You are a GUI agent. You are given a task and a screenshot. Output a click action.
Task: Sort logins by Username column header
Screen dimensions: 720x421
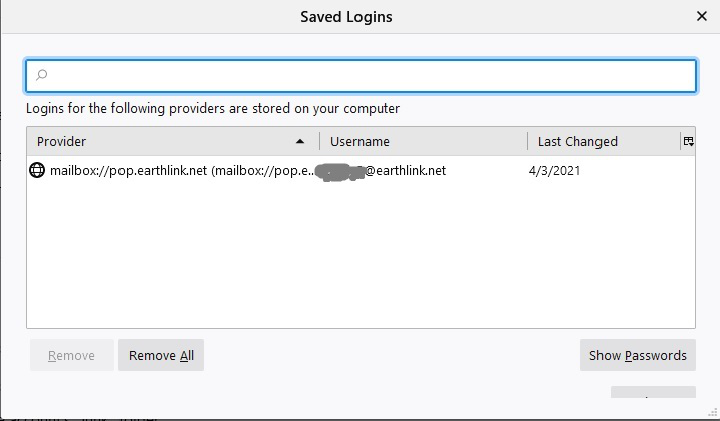pos(420,142)
